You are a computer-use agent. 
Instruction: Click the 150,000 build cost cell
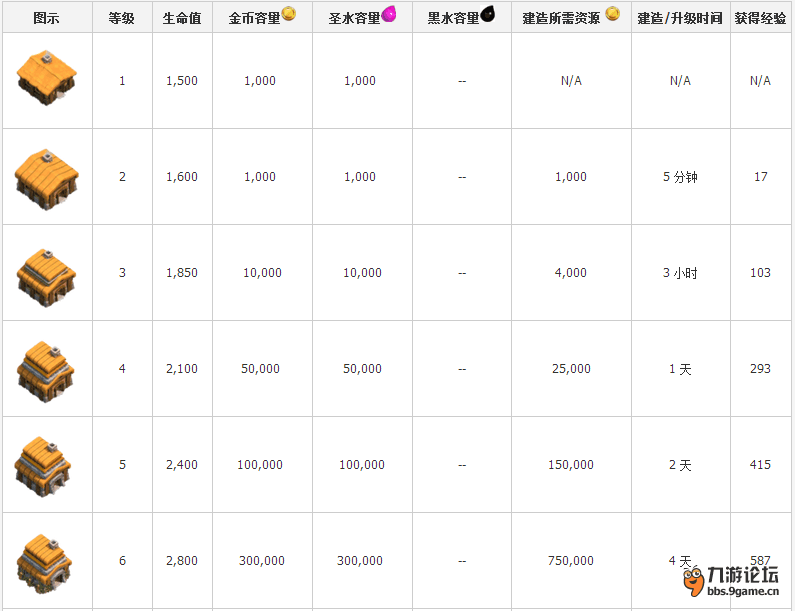coord(571,464)
